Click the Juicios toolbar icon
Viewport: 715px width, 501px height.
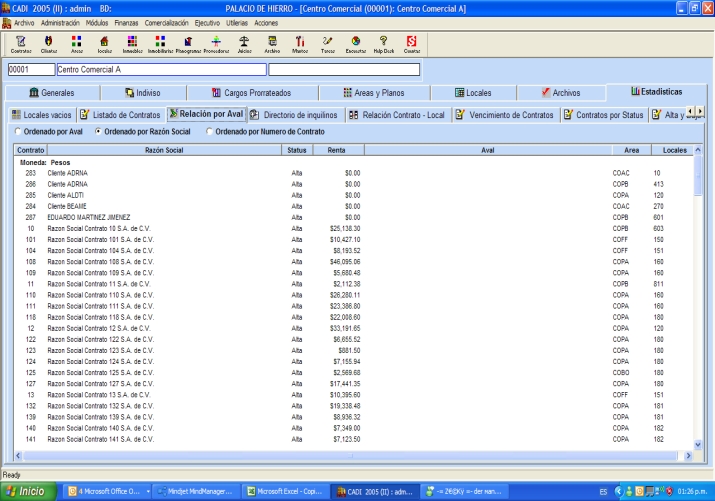click(x=244, y=42)
